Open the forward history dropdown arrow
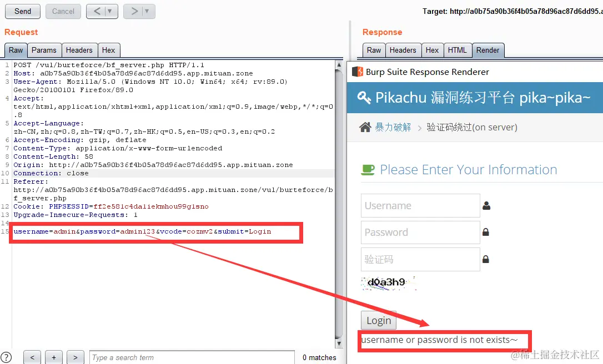This screenshot has width=603, height=364. pyautogui.click(x=147, y=12)
